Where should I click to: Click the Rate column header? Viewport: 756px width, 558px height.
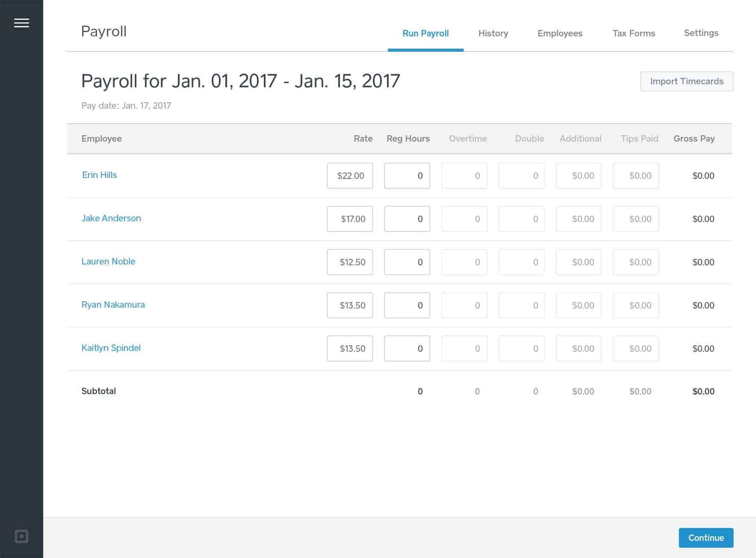[x=363, y=139]
